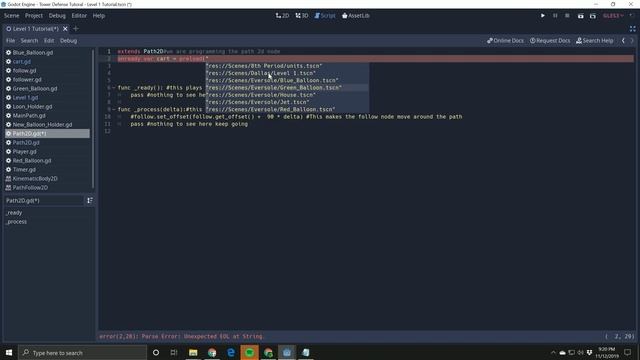640x360 pixels.
Task: Toggle distraction-free mode
Action: [x=632, y=29]
